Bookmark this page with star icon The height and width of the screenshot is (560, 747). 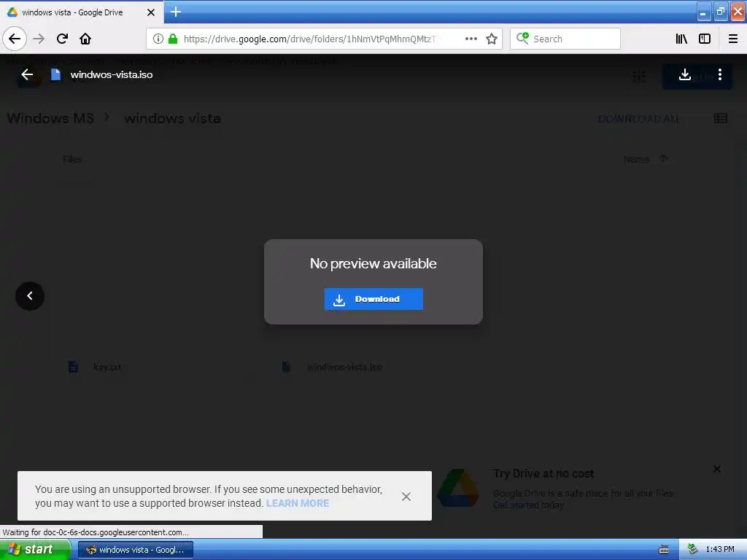(x=492, y=39)
